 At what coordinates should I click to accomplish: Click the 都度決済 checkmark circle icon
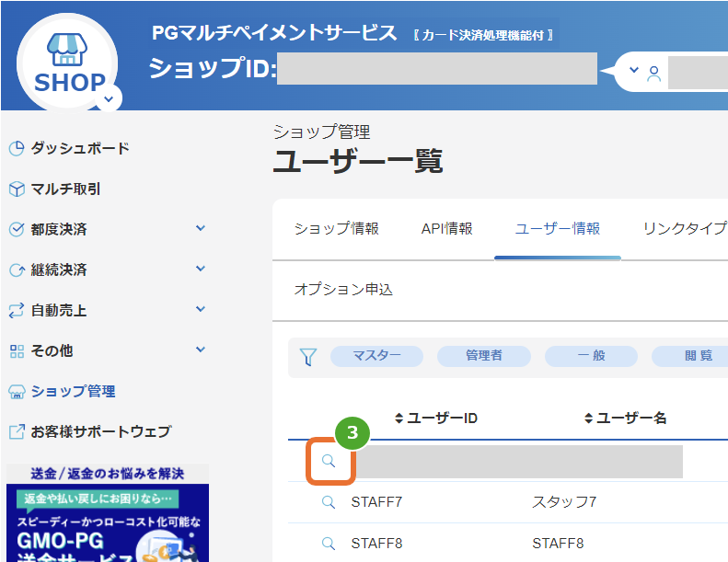pyautogui.click(x=17, y=229)
